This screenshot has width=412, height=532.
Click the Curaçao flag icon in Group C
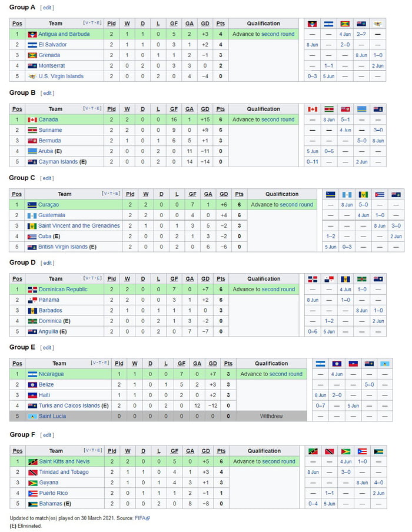tap(33, 204)
